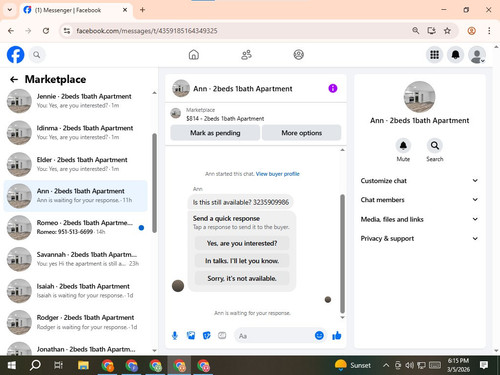The height and width of the screenshot is (375, 500).
Task: Search within the Ann conversation
Action: pos(435,146)
